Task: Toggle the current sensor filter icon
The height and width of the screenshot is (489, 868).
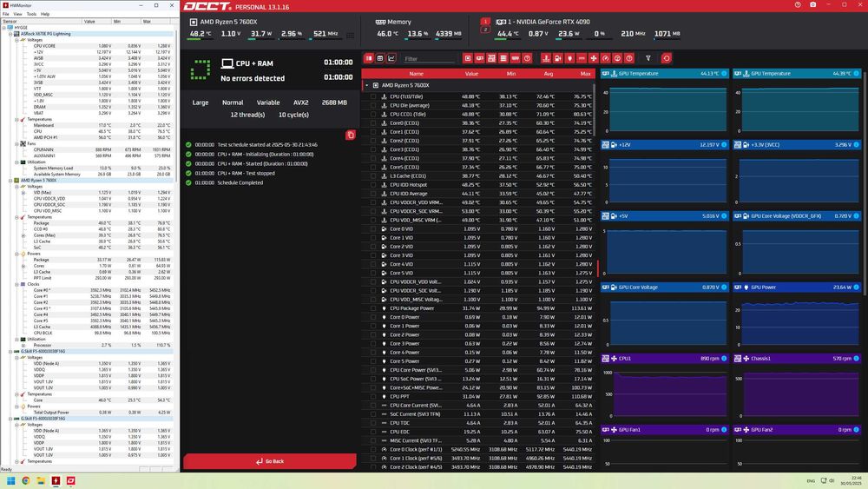Action: (582, 58)
